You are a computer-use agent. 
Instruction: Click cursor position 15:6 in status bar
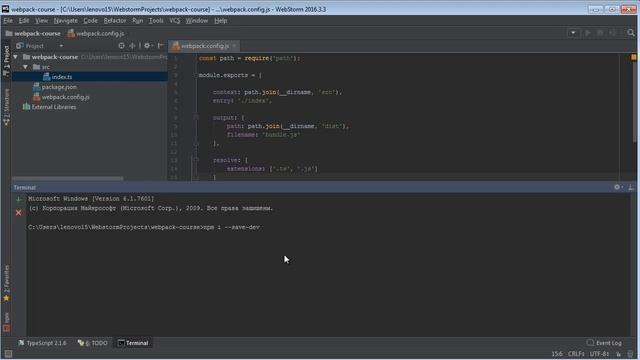point(557,354)
